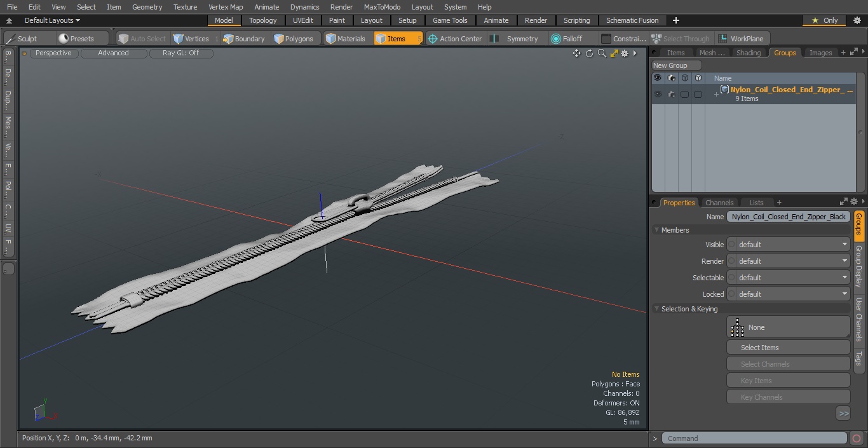Toggle Auto Select mode
Viewport: 868px width, 448px height.
[x=142, y=39]
